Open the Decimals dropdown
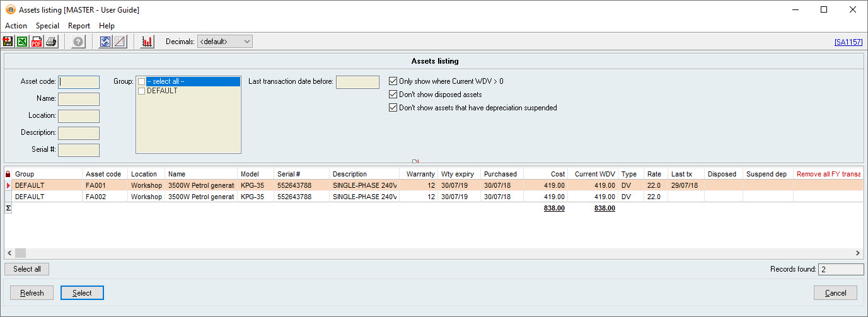Image resolution: width=868 pixels, height=317 pixels. [x=225, y=42]
